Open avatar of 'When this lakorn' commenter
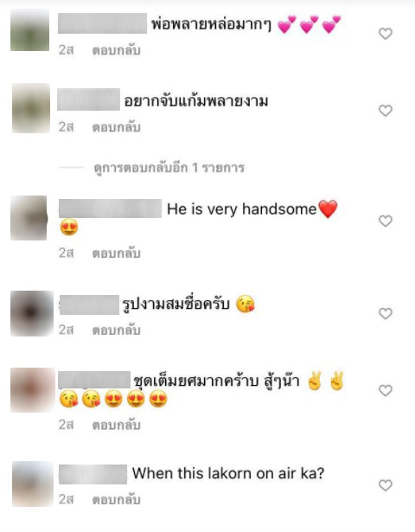This screenshot has height=532, width=415. (x=33, y=484)
